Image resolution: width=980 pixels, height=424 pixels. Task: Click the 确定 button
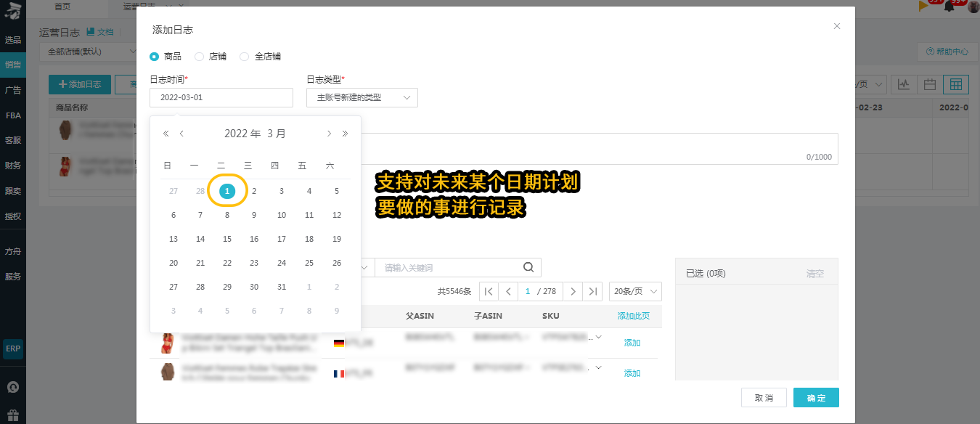point(816,398)
